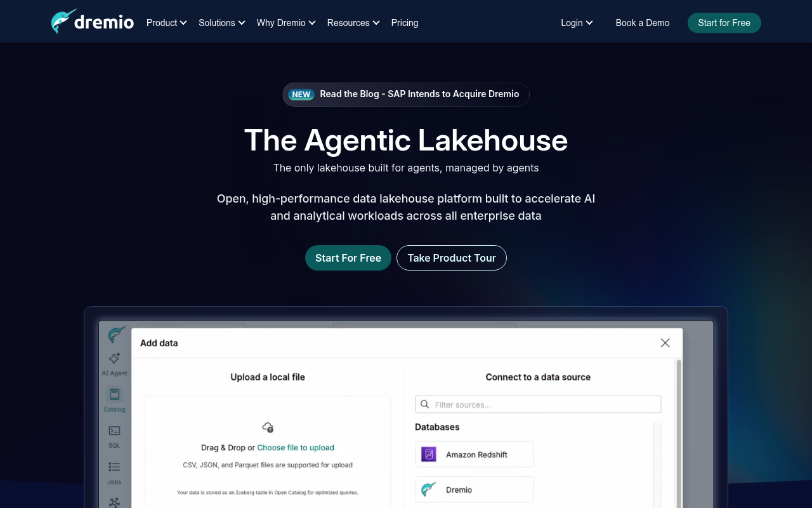Click Take Product Tour button
The width and height of the screenshot is (812, 508).
tap(451, 258)
